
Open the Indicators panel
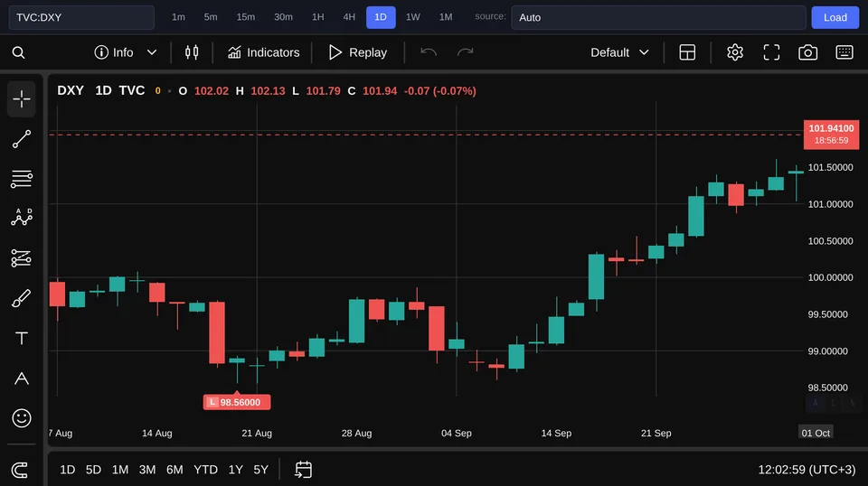(263, 52)
